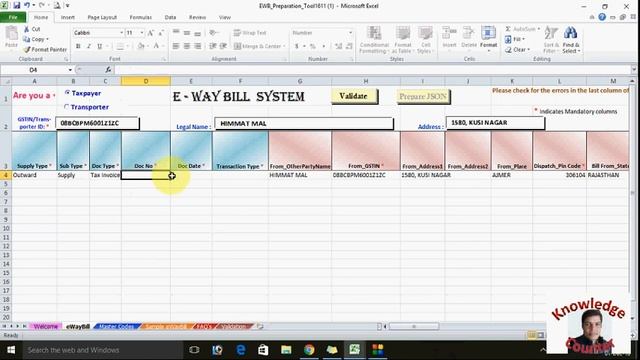Switch to the Insert ribbon tab
The width and height of the screenshot is (640, 360).
point(67,17)
